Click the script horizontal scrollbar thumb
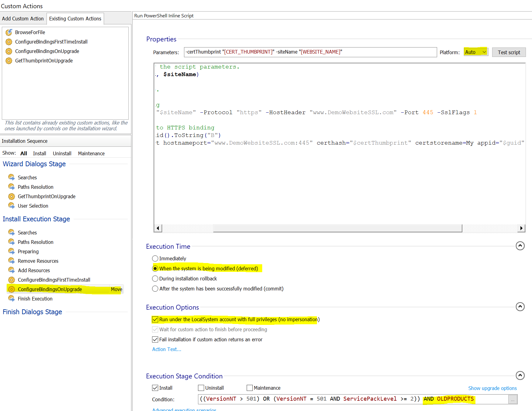The width and height of the screenshot is (532, 411). pyautogui.click(x=338, y=228)
